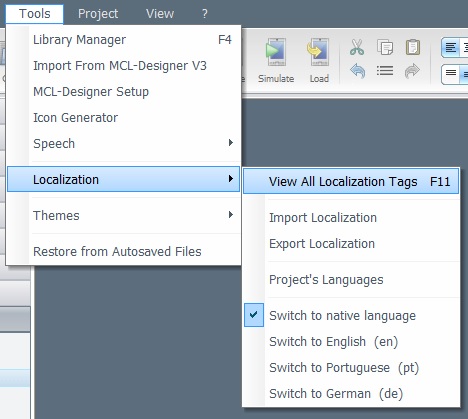Open the Project menu
The height and width of the screenshot is (419, 468).
98,14
